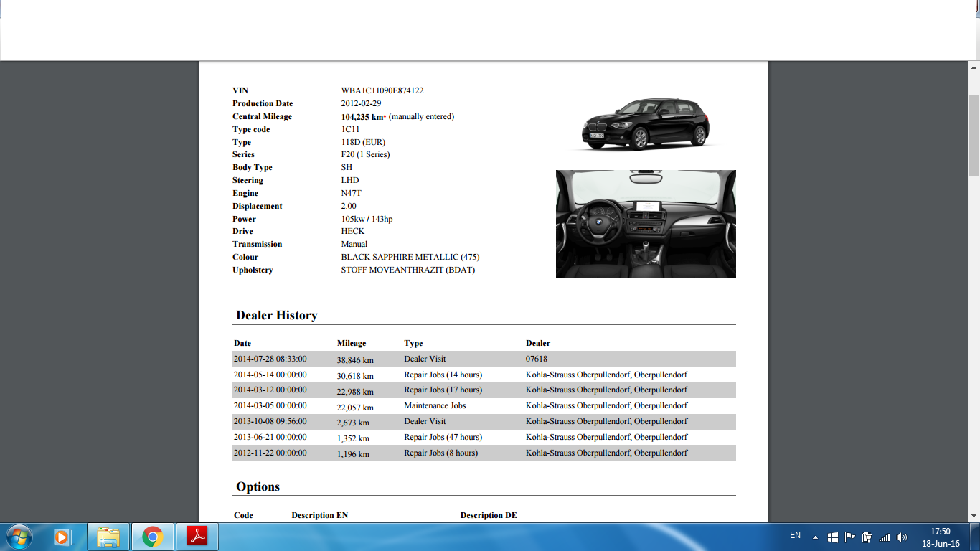Click the EN language indicator

pyautogui.click(x=795, y=535)
